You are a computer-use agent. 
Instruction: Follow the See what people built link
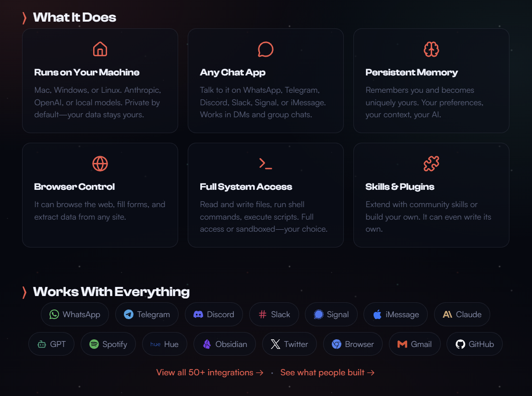pos(327,372)
